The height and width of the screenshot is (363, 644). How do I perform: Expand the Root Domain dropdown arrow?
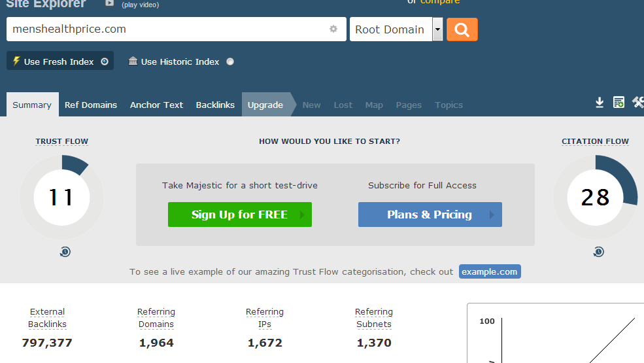(x=438, y=29)
